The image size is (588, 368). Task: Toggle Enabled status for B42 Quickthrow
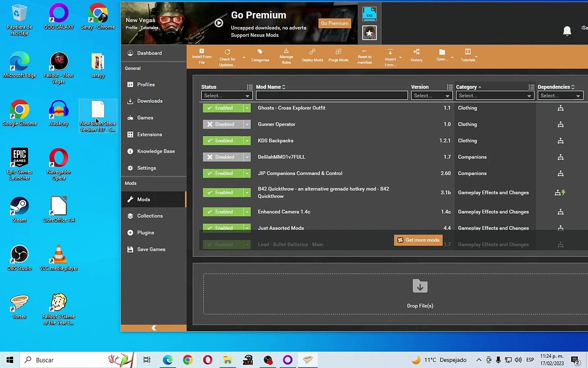(224, 192)
